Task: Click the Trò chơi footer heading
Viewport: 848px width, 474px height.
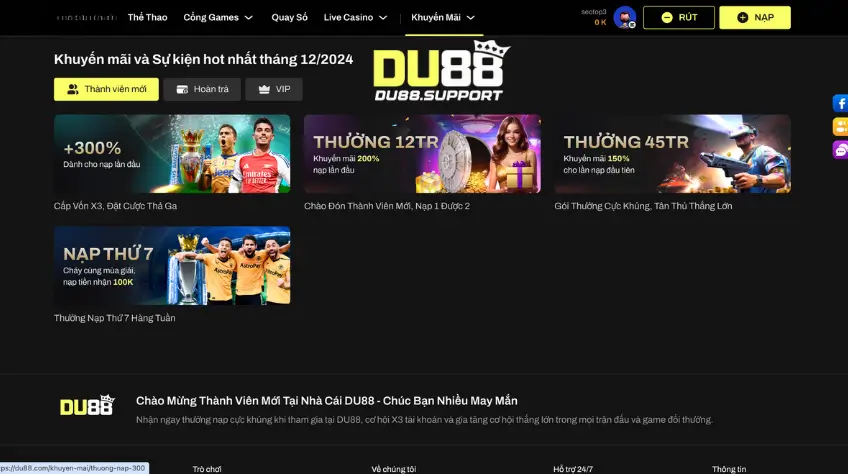Action: (x=207, y=469)
